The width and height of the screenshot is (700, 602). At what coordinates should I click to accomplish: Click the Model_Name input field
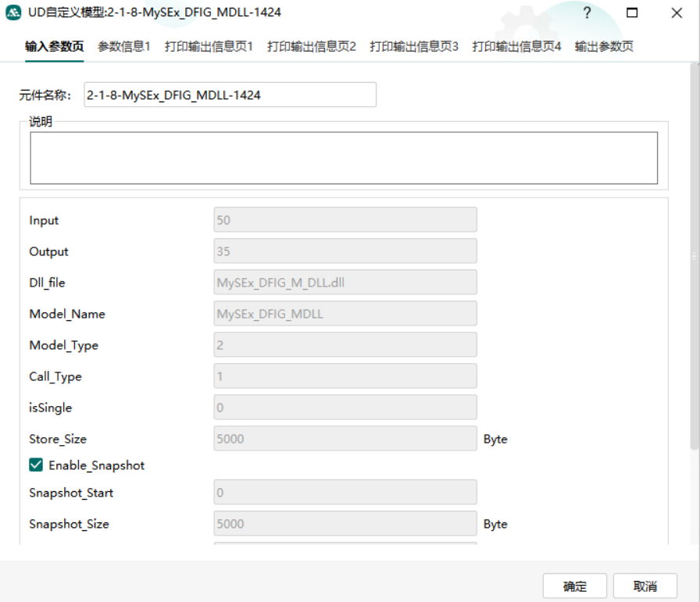coord(345,314)
